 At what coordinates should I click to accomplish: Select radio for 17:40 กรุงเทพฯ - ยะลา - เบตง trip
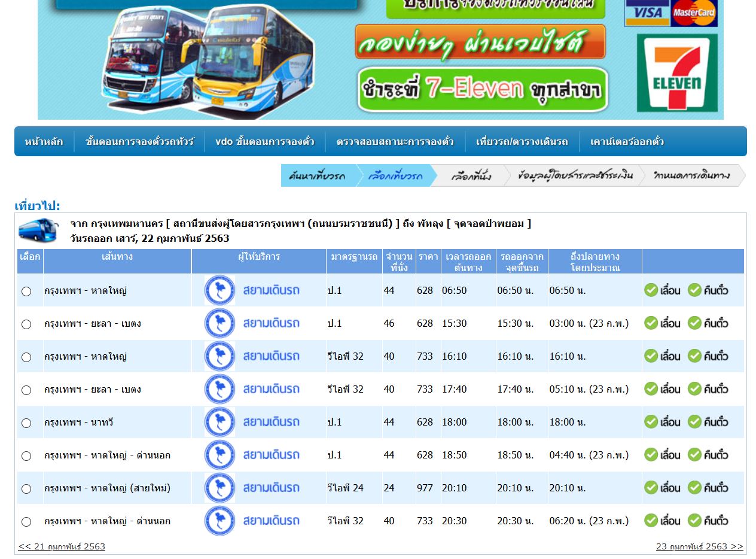(x=26, y=390)
